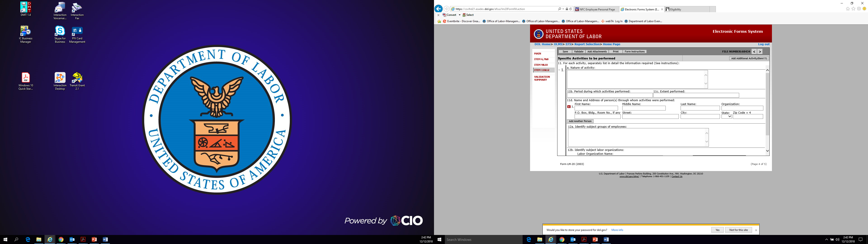Go to next form page arrow
Image resolution: width=868 pixels, height=244 pixels.
click(760, 52)
